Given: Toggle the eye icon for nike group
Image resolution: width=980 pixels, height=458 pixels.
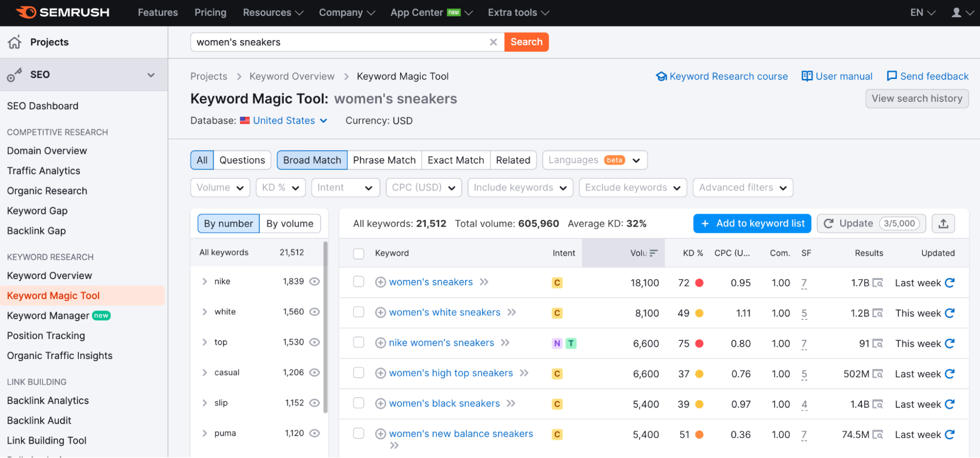Looking at the screenshot, I should click(315, 281).
